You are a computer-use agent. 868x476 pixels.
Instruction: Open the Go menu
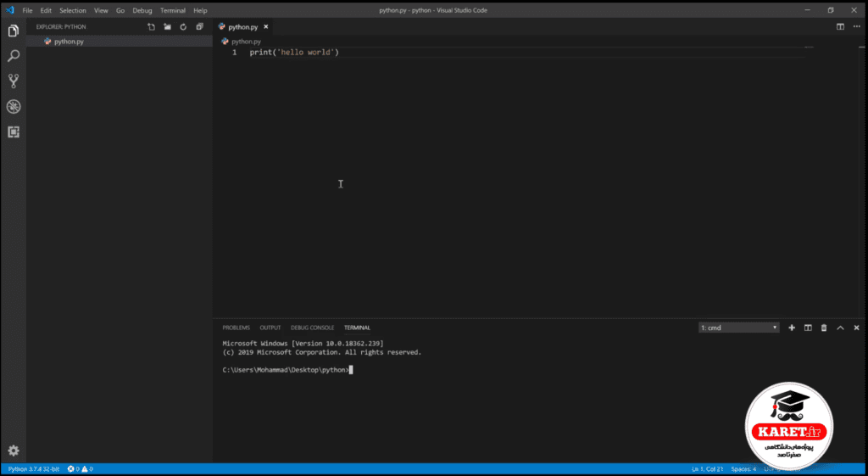[x=120, y=10]
